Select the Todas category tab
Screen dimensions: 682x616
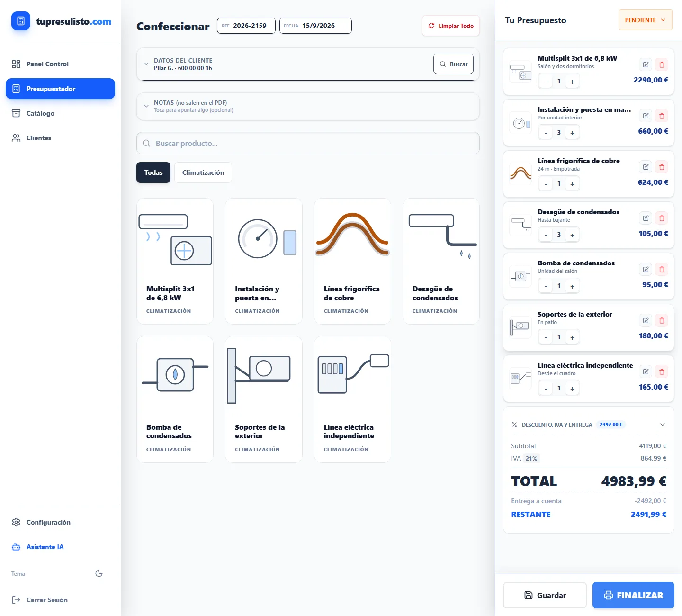pos(153,172)
